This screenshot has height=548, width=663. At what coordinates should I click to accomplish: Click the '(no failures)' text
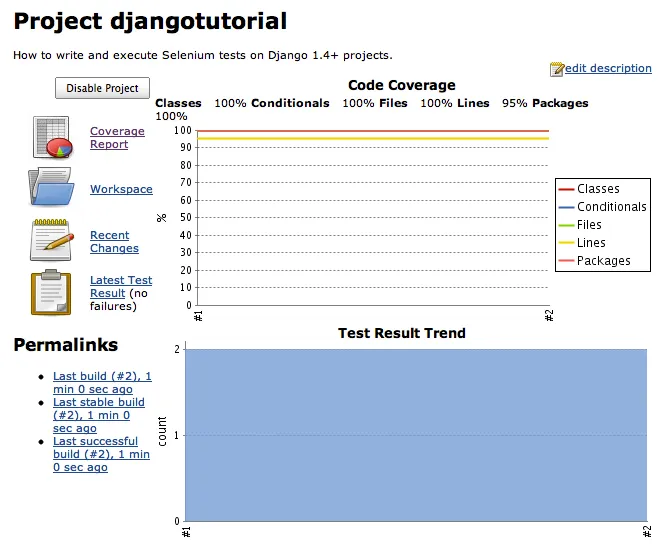pyautogui.click(x=119, y=299)
